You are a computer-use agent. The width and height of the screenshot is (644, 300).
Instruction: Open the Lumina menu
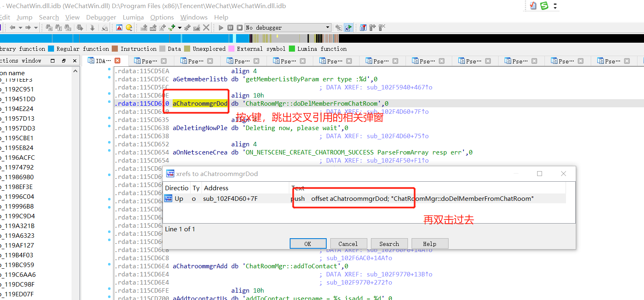(x=133, y=17)
